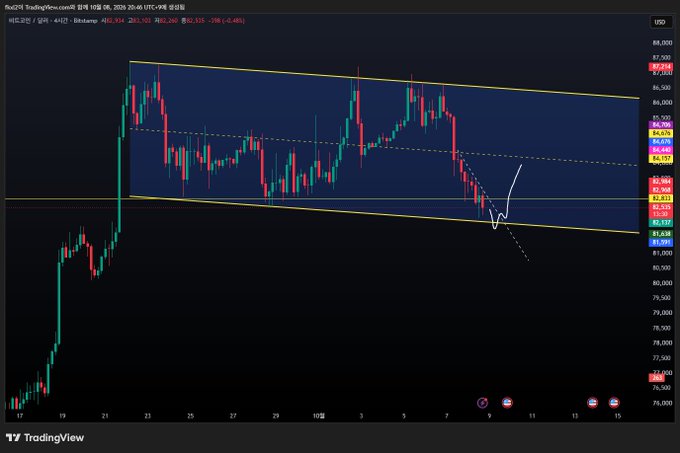
Task: Click the blue 84,676 price label
Action: pos(661,142)
